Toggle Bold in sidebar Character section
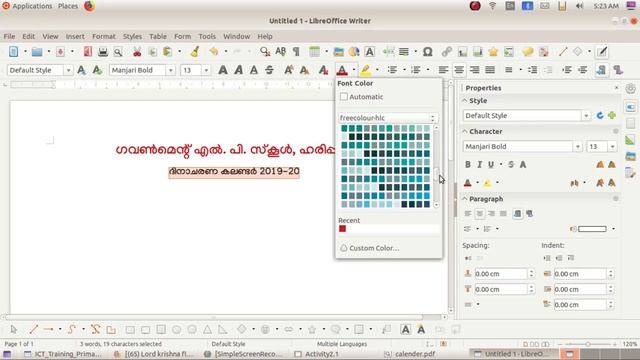This screenshot has width=640, height=360. [x=468, y=164]
